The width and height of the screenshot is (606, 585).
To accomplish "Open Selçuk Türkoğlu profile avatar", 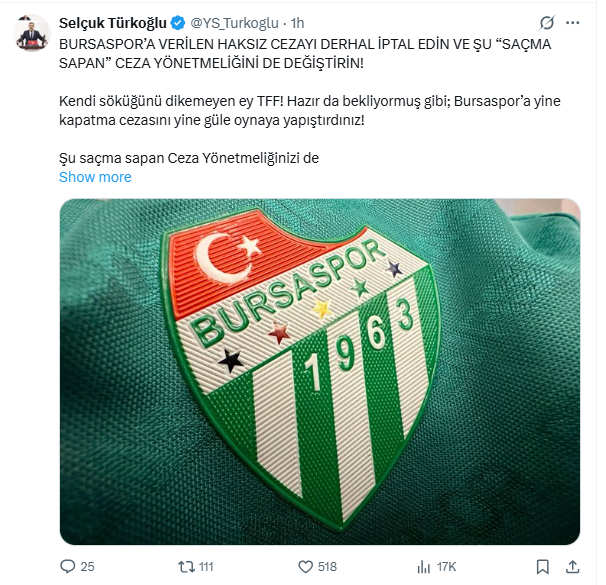I will [32, 32].
